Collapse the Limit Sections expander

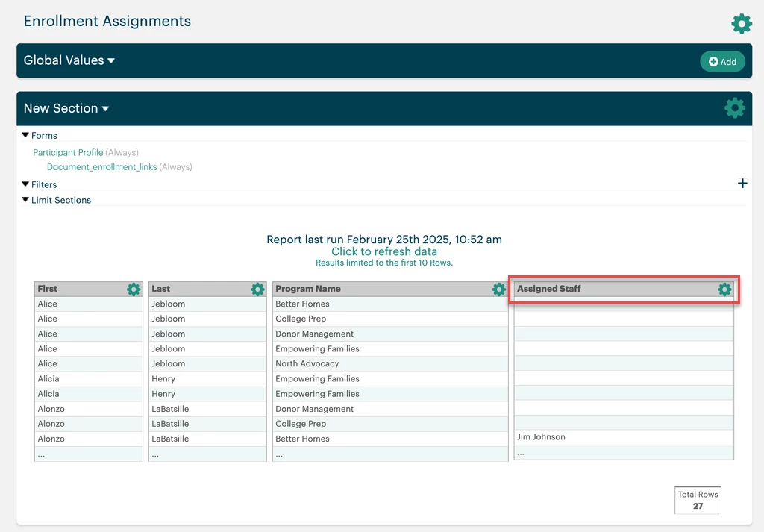(57, 200)
